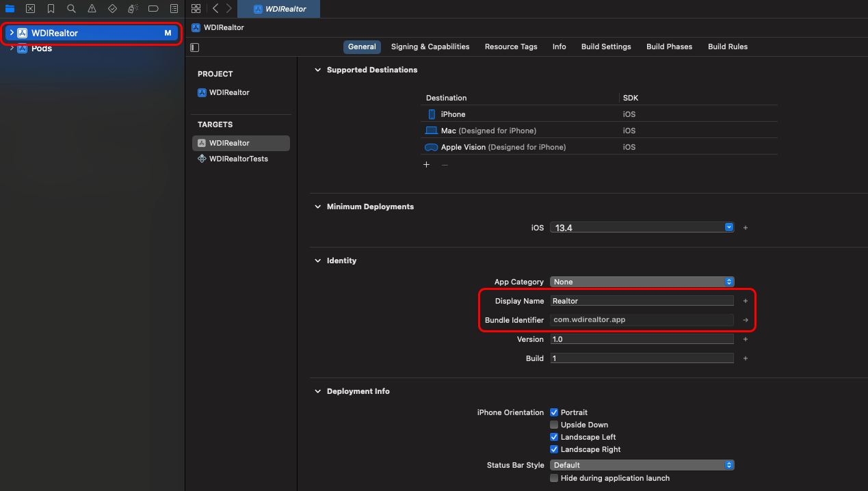
Task: Click the Bundle Identifier text field
Action: point(642,320)
